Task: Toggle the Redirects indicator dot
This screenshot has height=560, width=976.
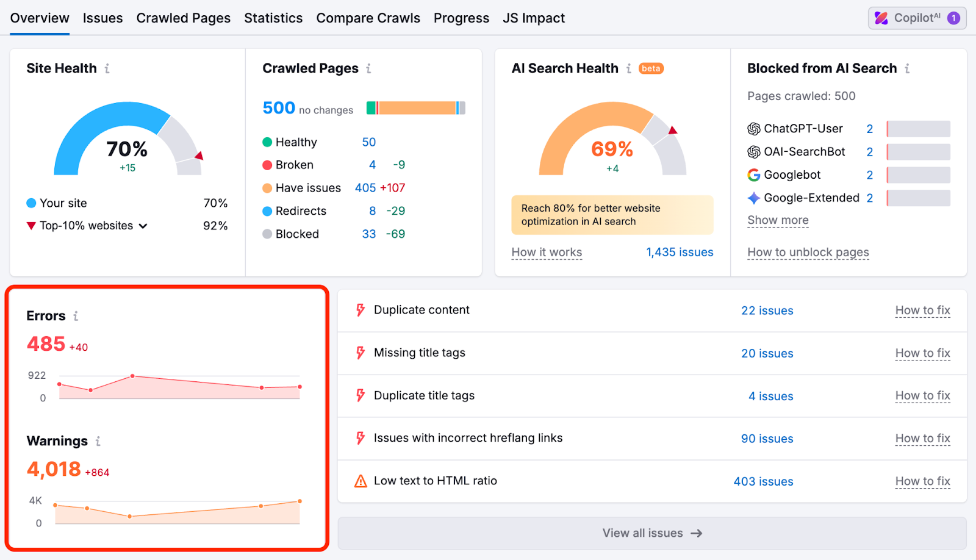Action: point(267,210)
